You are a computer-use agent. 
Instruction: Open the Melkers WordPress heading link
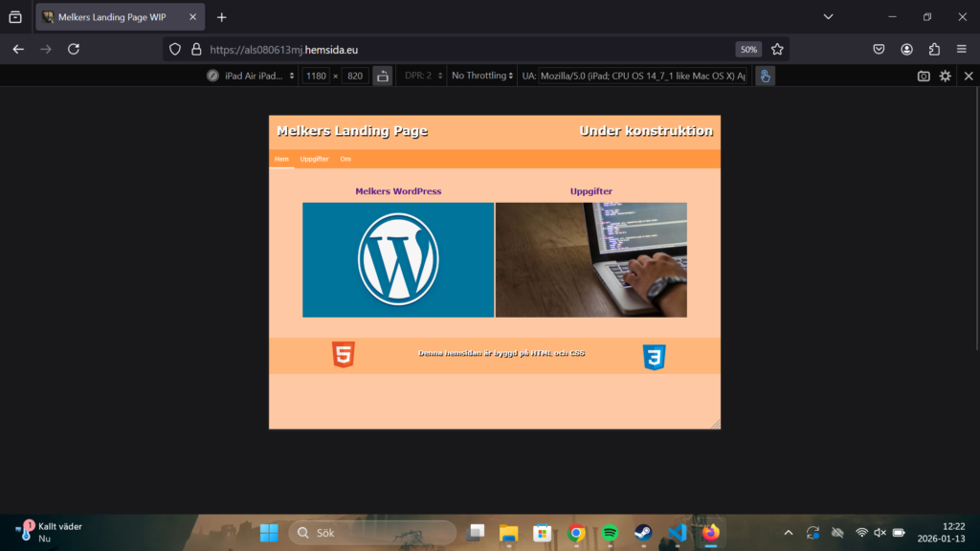398,191
